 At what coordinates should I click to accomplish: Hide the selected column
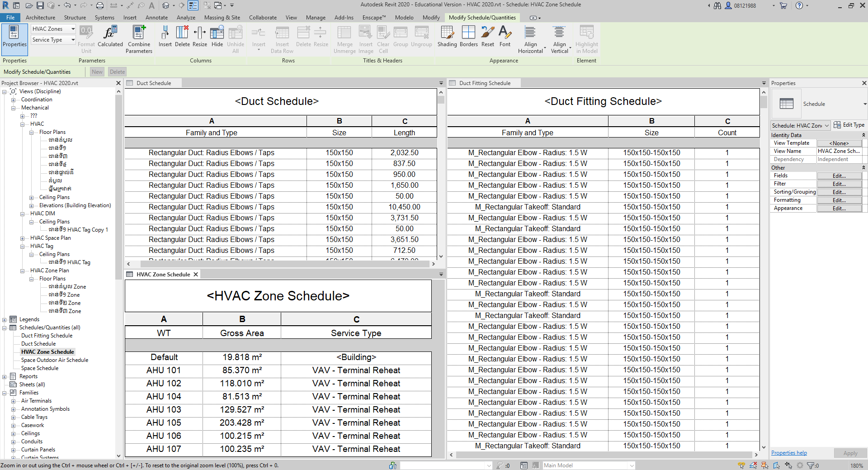[217, 36]
